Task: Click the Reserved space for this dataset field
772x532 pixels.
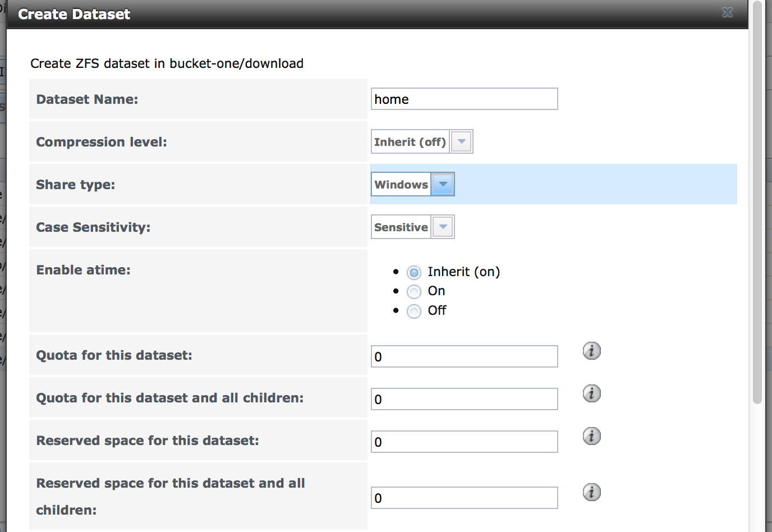Action: 464,442
